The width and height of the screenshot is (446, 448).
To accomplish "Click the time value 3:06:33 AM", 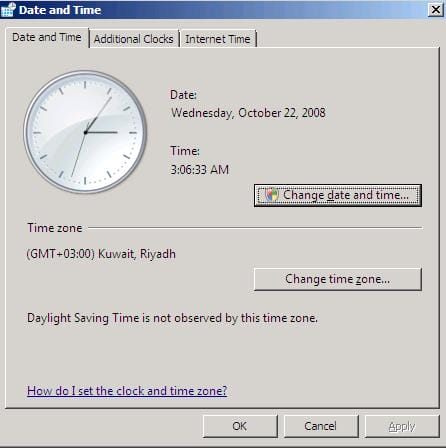I will pos(200,170).
